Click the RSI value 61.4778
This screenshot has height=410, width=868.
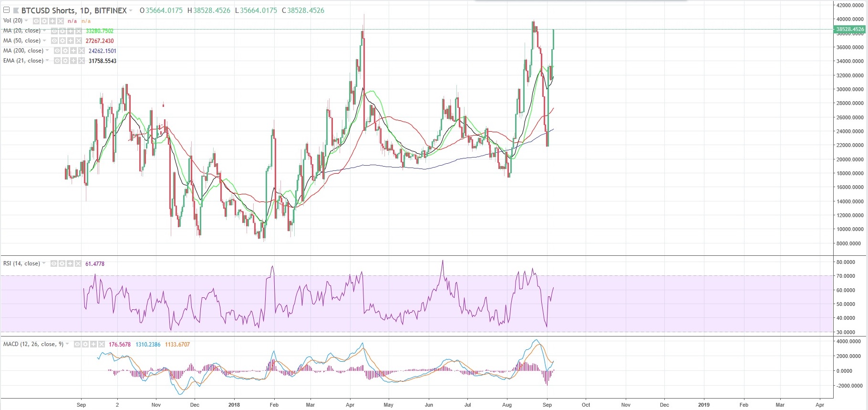click(x=95, y=264)
